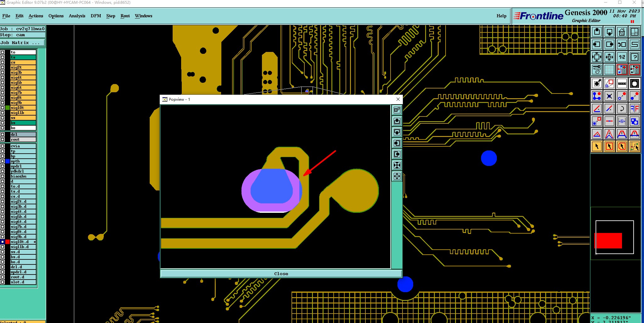Click the Popview zoom out icon
644x323 pixels.
[397, 176]
